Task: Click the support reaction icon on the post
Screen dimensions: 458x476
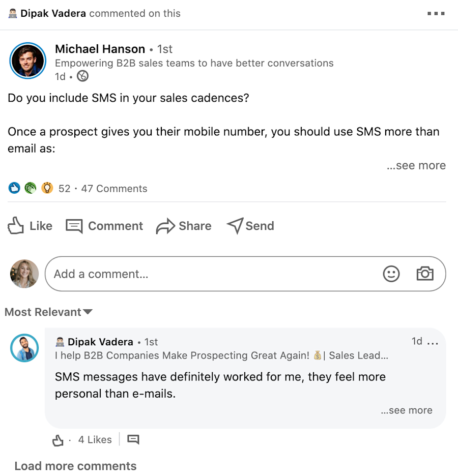Action: [31, 187]
